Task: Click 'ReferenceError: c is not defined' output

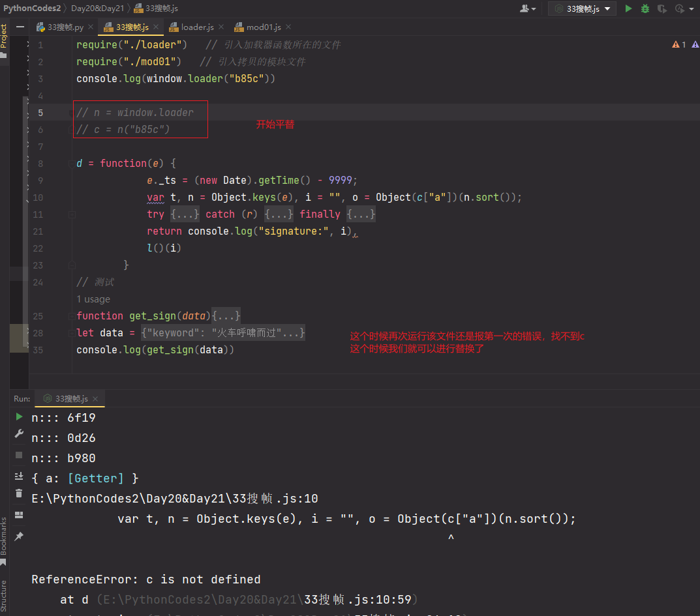Action: pos(146,579)
